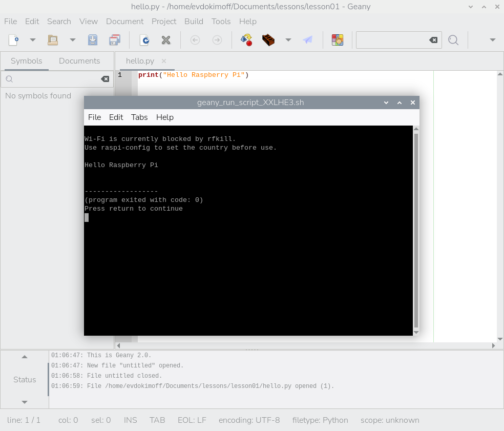Open the terminal's Tabs menu
Viewport: 504px width, 431px height.
(x=139, y=117)
